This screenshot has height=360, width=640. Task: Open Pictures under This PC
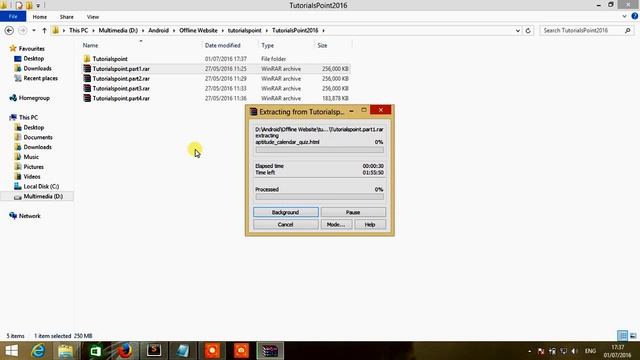(x=33, y=167)
